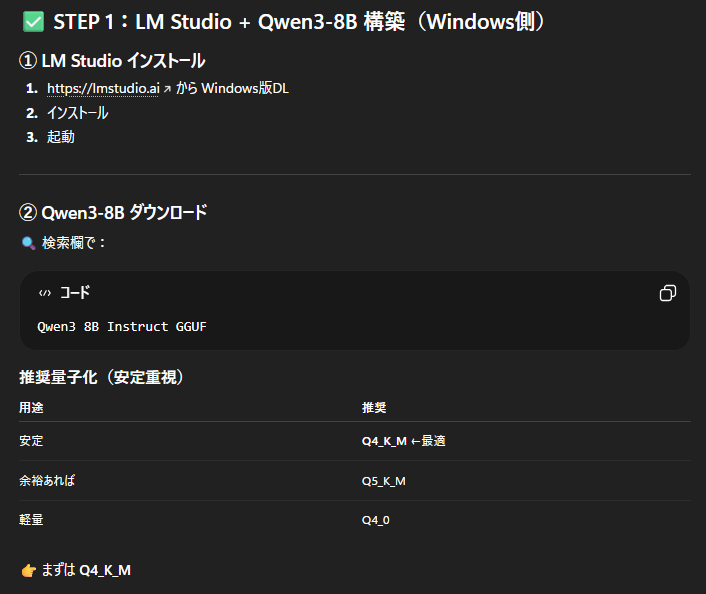
Task: Click the code brackets icon beside コード
Action: pyautogui.click(x=45, y=293)
